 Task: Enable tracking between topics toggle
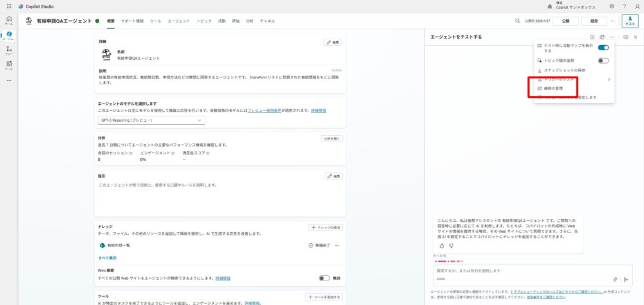[x=603, y=60]
